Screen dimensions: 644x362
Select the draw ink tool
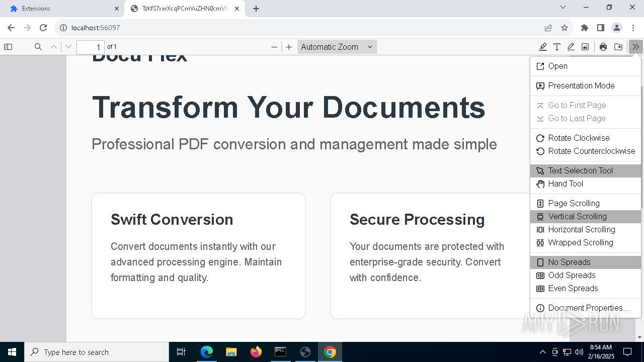(x=571, y=47)
